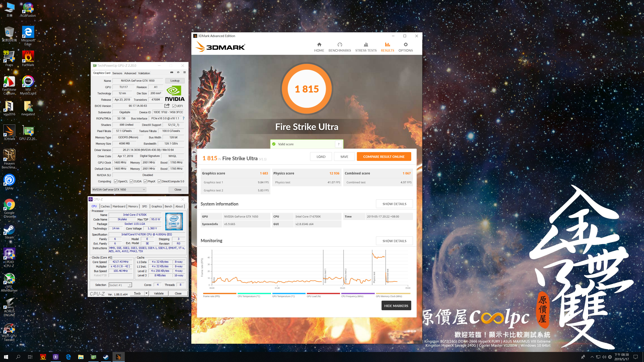The width and height of the screenshot is (644, 362).
Task: Show hidden tray icons chevron
Action: click(x=592, y=357)
